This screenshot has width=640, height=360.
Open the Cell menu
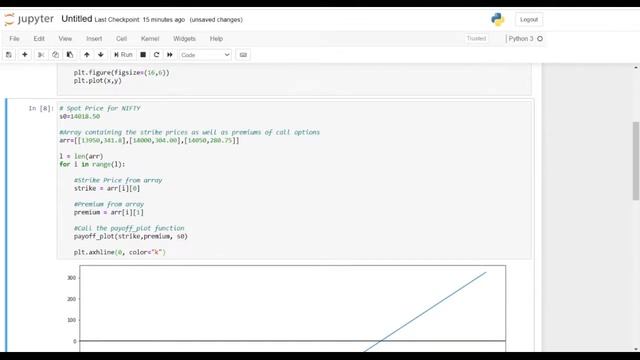(121, 39)
